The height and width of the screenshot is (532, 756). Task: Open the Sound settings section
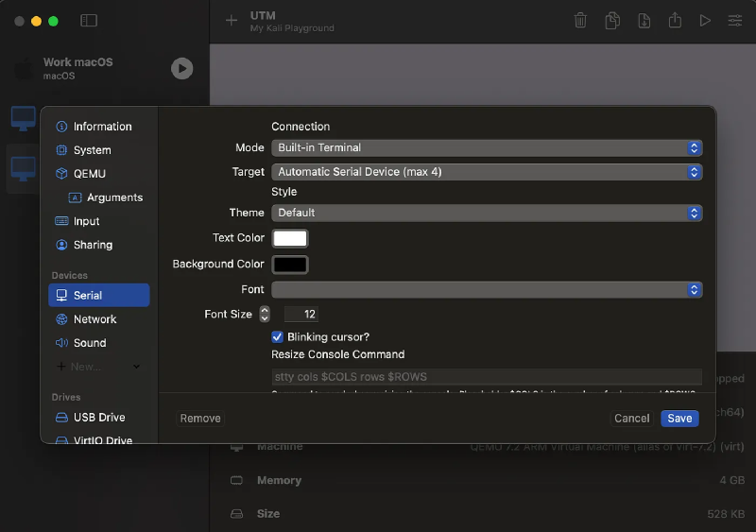coord(90,343)
